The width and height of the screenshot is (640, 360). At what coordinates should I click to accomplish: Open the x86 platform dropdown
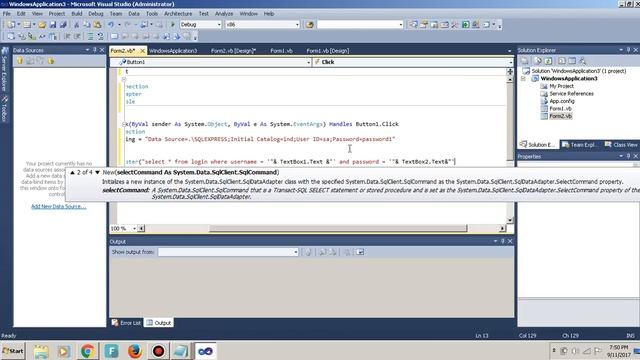point(297,24)
